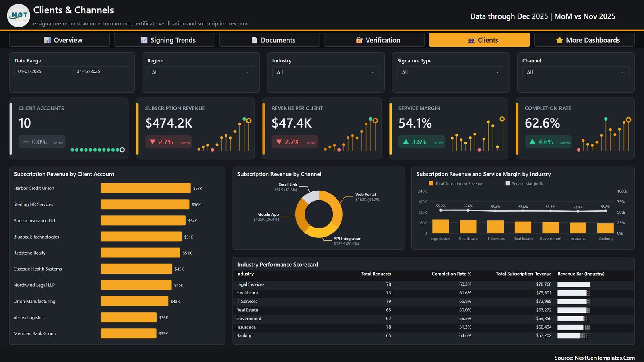This screenshot has height=362, width=644.
Task: Click the Banking revenue bar in scorecard
Action: point(574,335)
